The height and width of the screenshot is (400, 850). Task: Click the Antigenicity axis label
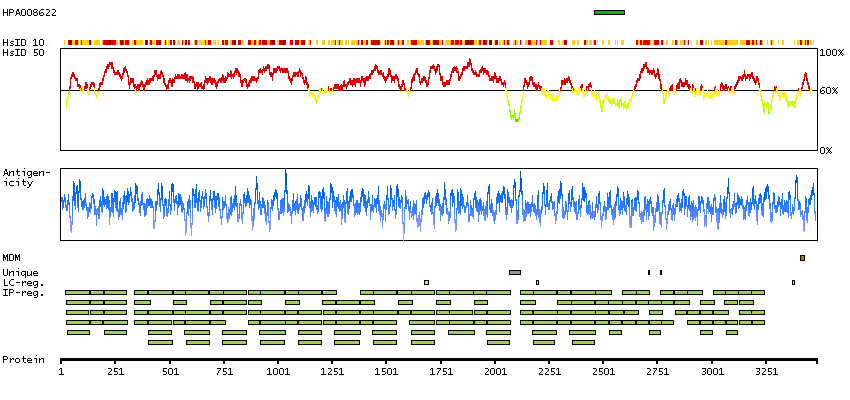(x=19, y=178)
